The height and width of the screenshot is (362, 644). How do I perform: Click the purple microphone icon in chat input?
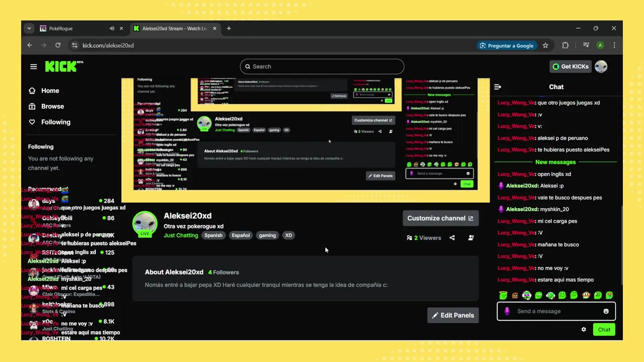point(507,311)
